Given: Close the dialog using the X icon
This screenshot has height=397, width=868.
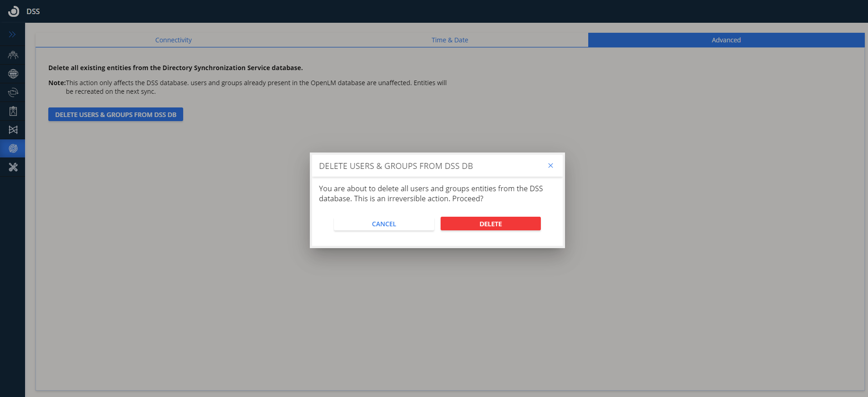Looking at the screenshot, I should (550, 166).
